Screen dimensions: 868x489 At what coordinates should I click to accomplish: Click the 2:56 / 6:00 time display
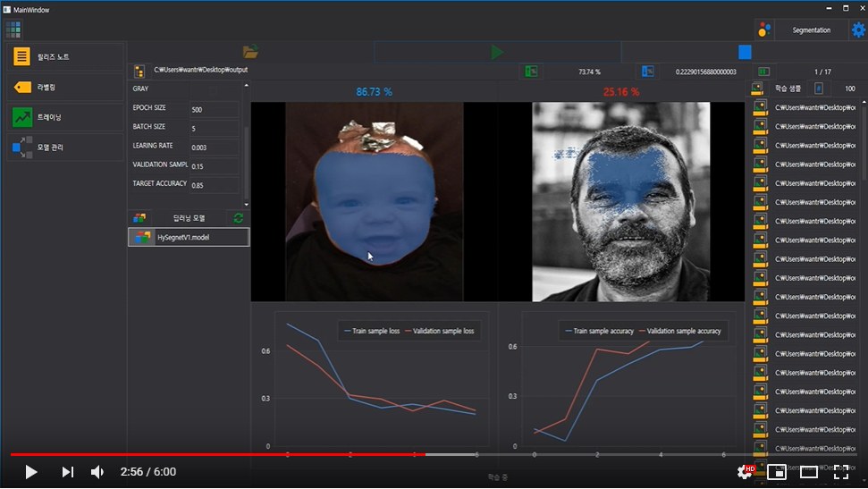coord(148,472)
